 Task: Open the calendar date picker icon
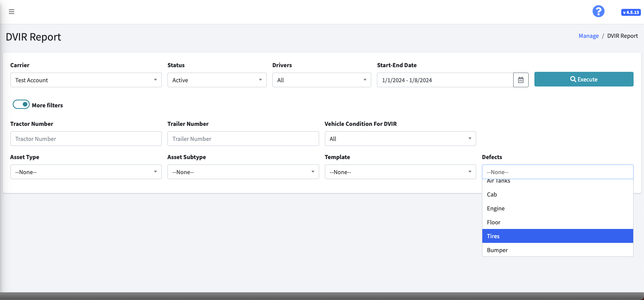(x=521, y=80)
